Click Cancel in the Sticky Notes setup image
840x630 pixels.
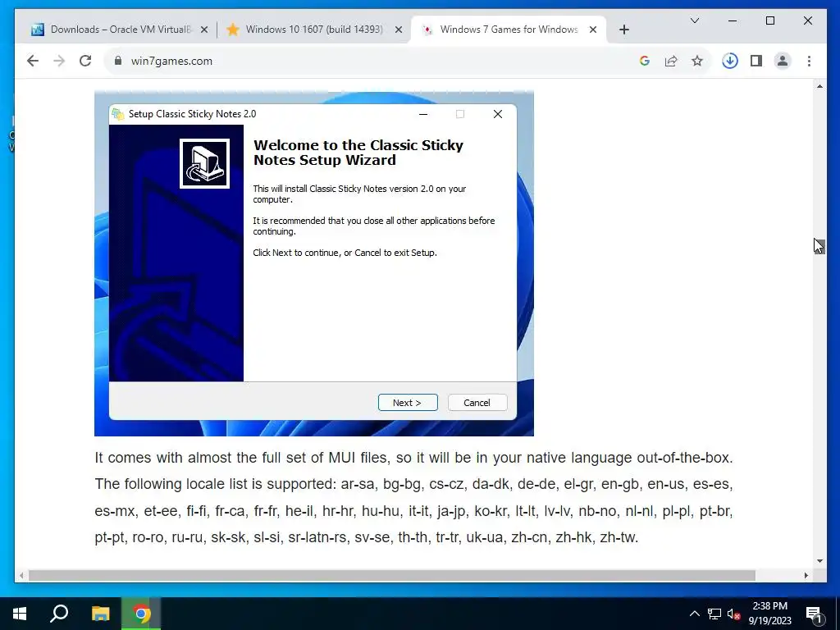477,403
